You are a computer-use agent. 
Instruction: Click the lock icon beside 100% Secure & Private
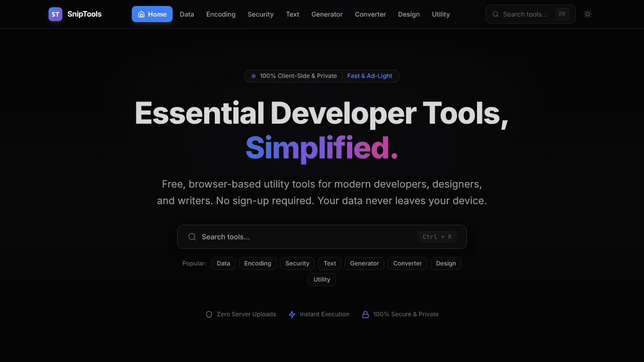tap(366, 314)
